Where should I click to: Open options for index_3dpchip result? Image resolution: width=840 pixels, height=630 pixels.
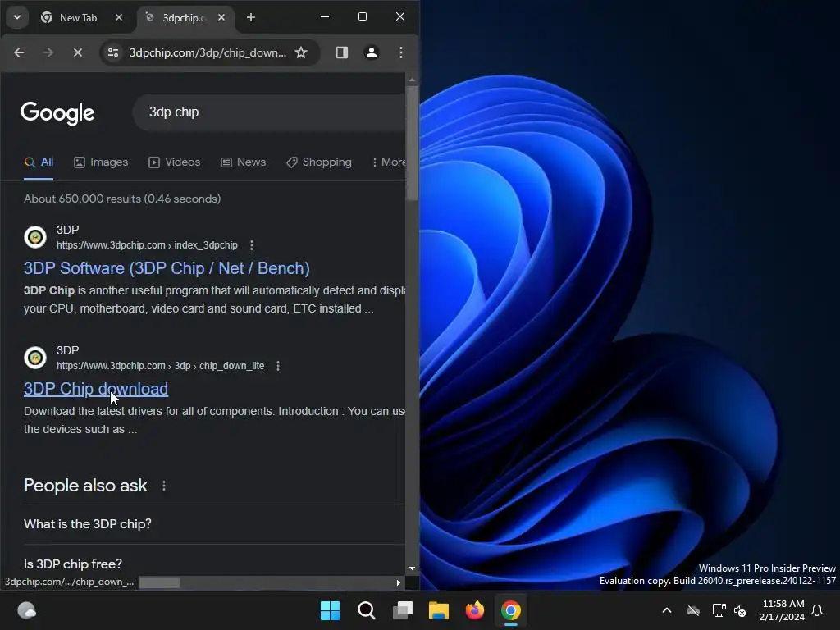pos(252,245)
